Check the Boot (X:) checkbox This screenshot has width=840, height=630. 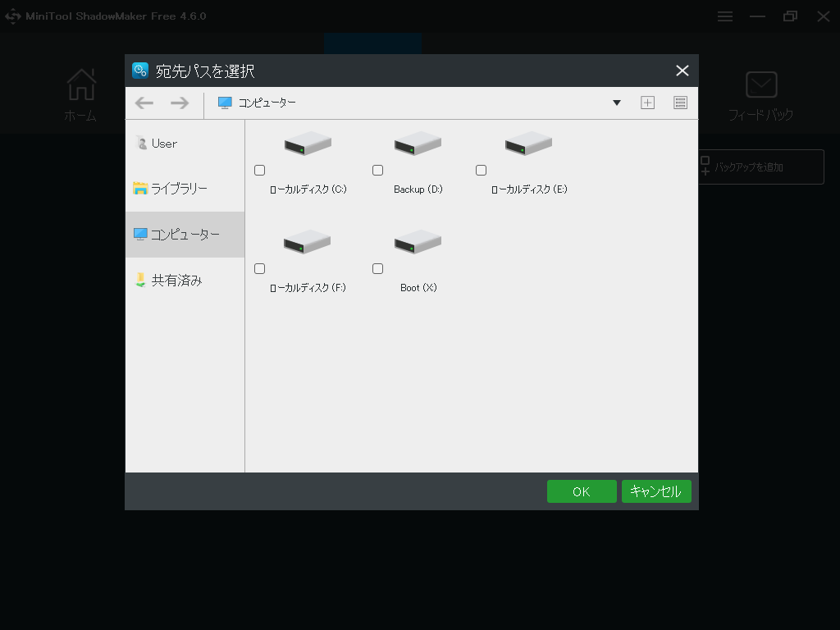pyautogui.click(x=377, y=269)
